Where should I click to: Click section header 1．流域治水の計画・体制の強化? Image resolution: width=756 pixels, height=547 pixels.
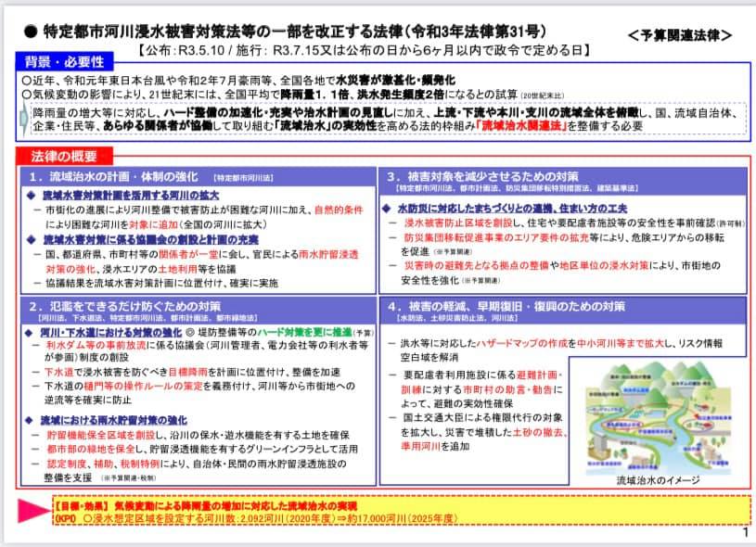[x=114, y=177]
